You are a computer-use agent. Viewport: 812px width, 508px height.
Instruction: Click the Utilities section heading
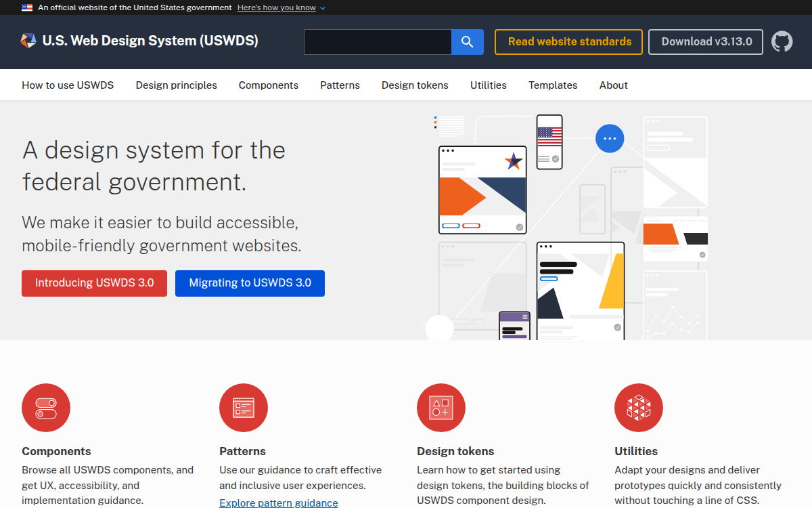(636, 451)
